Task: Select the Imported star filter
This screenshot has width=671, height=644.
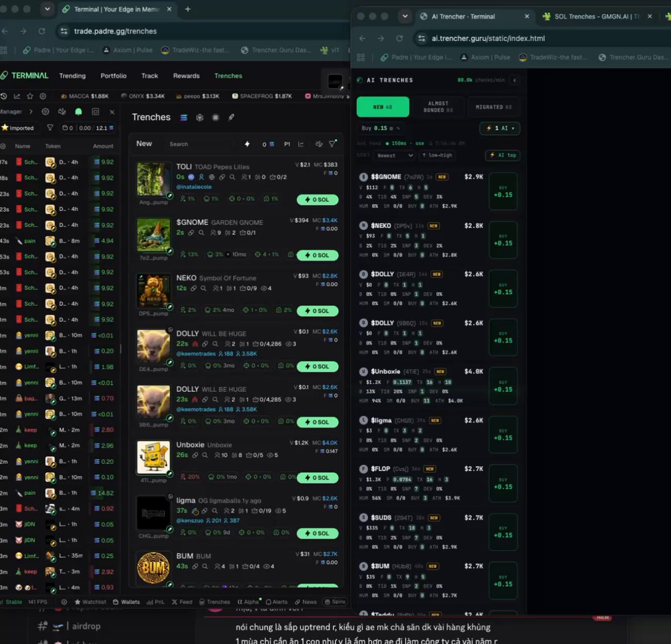Action: 18,128
